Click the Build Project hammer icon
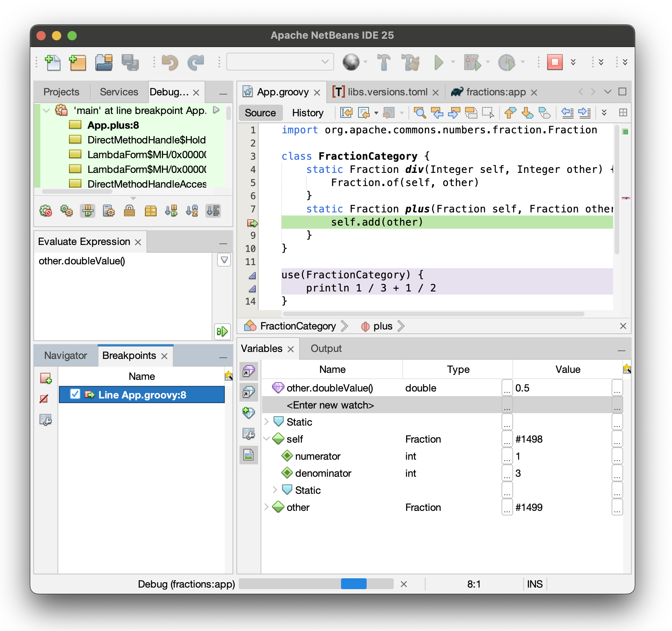 tap(384, 62)
